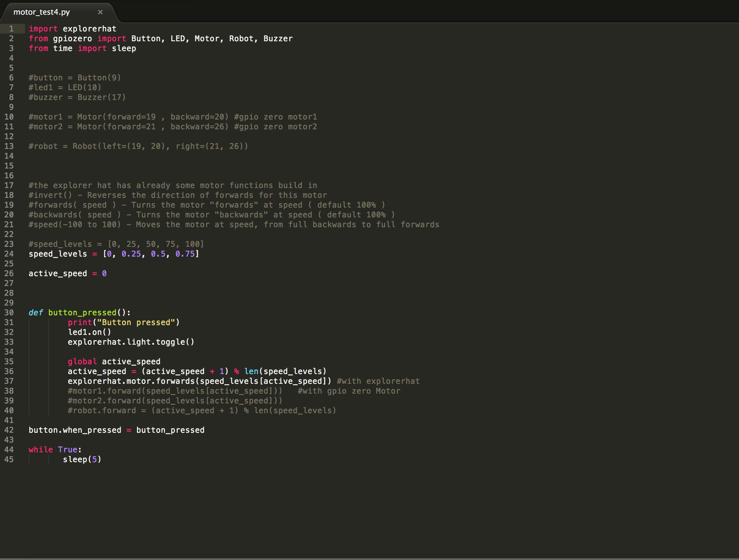Click line number 45 in gutter
Viewport: 739px width, 560px height.
pyautogui.click(x=9, y=459)
